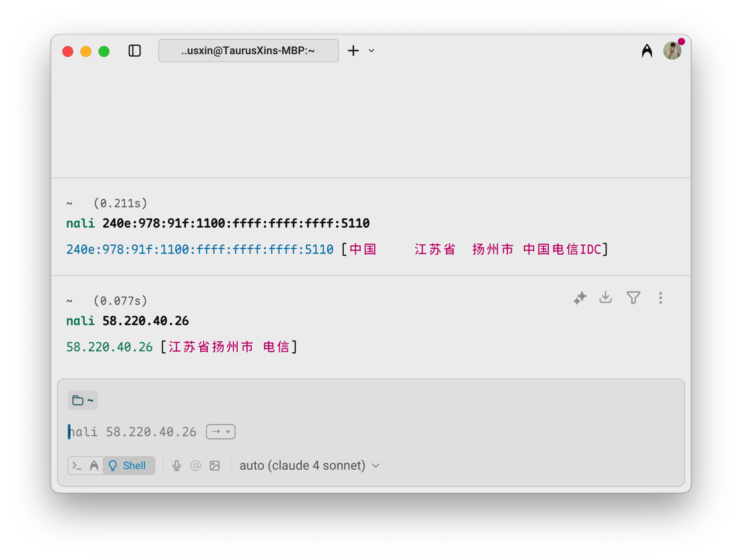Save block output with the download icon
Screen dimensions: 742x560
tap(606, 298)
